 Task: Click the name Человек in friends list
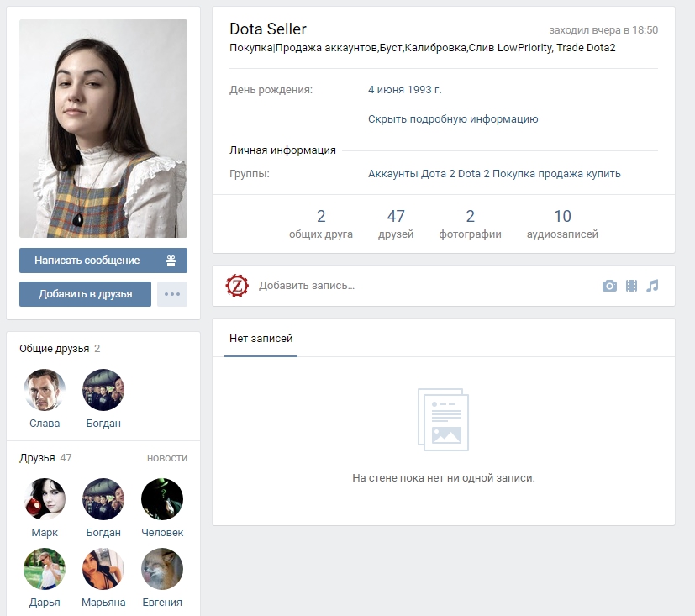coord(162,532)
